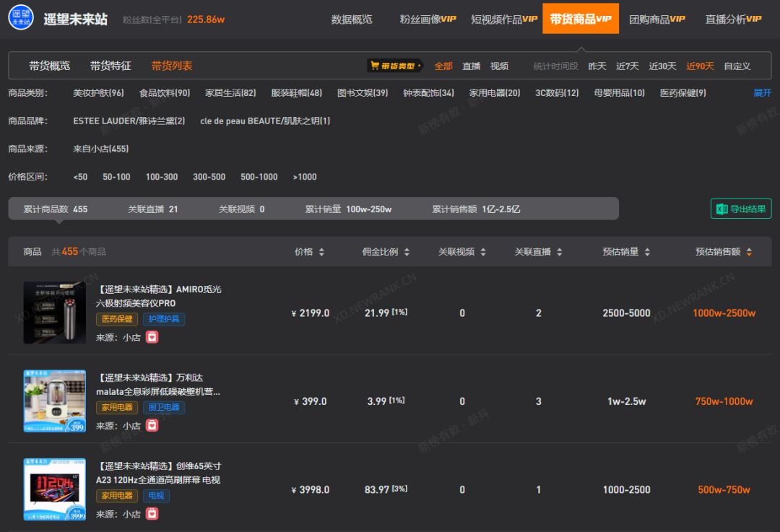
Task: Choose 昨天 time range
Action: point(597,66)
